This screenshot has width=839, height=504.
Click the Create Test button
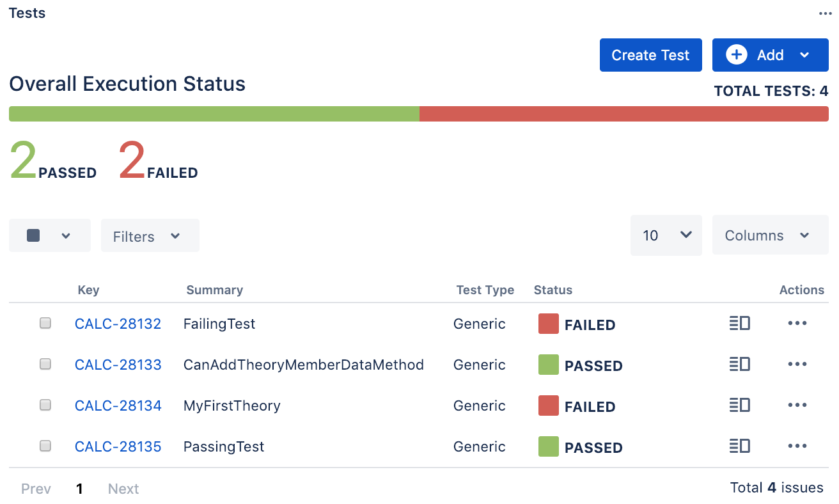click(651, 55)
